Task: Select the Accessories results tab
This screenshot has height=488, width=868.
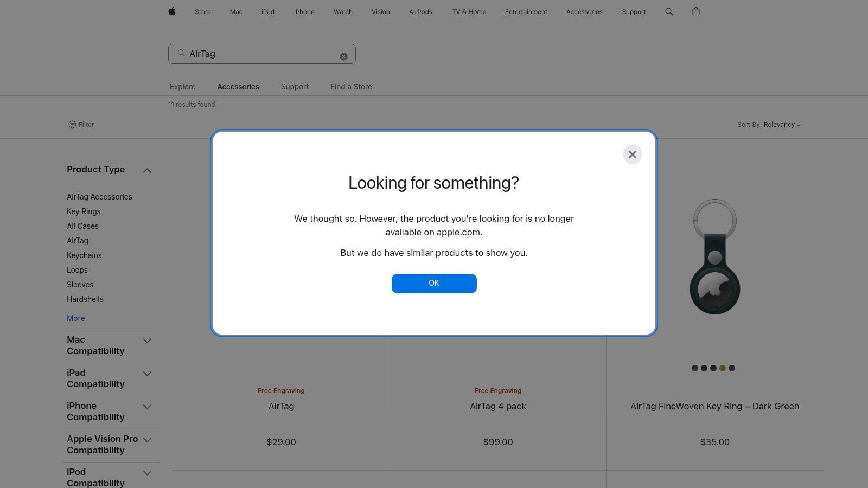Action: [x=238, y=87]
